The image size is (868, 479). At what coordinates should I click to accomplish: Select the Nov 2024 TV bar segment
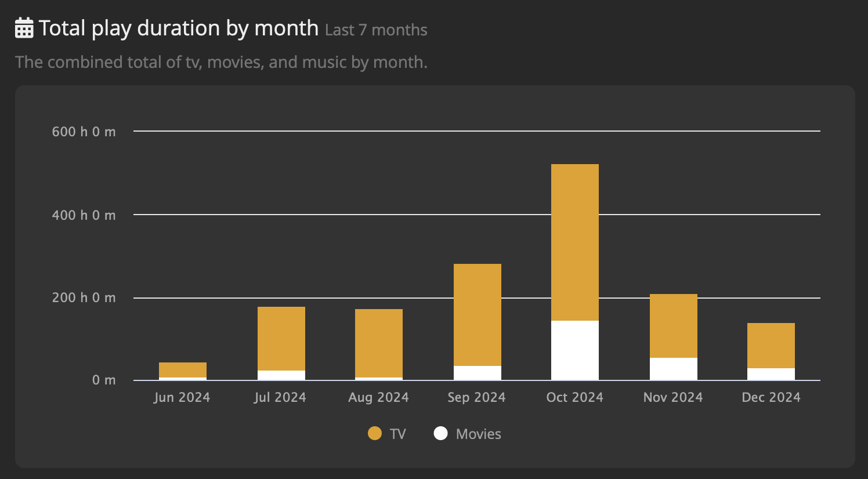click(673, 326)
